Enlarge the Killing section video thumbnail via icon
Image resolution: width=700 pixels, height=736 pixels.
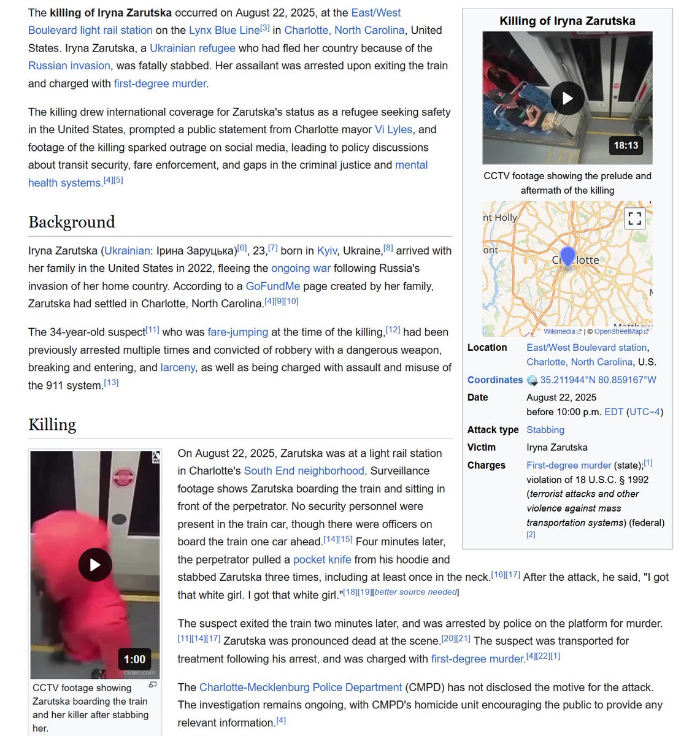coord(153,685)
